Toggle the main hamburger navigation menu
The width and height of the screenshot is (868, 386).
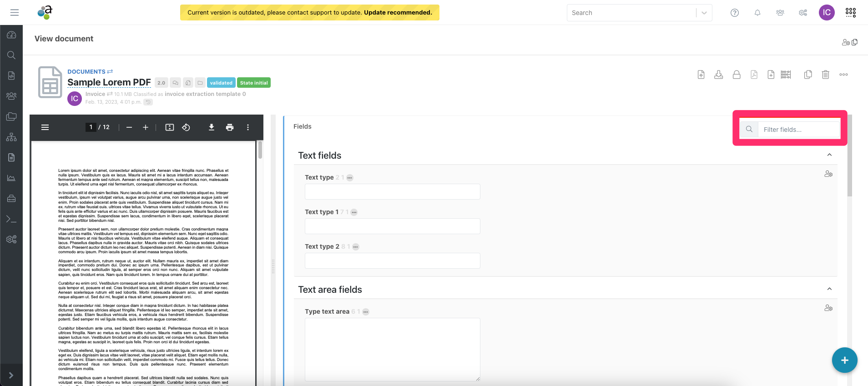(x=15, y=13)
